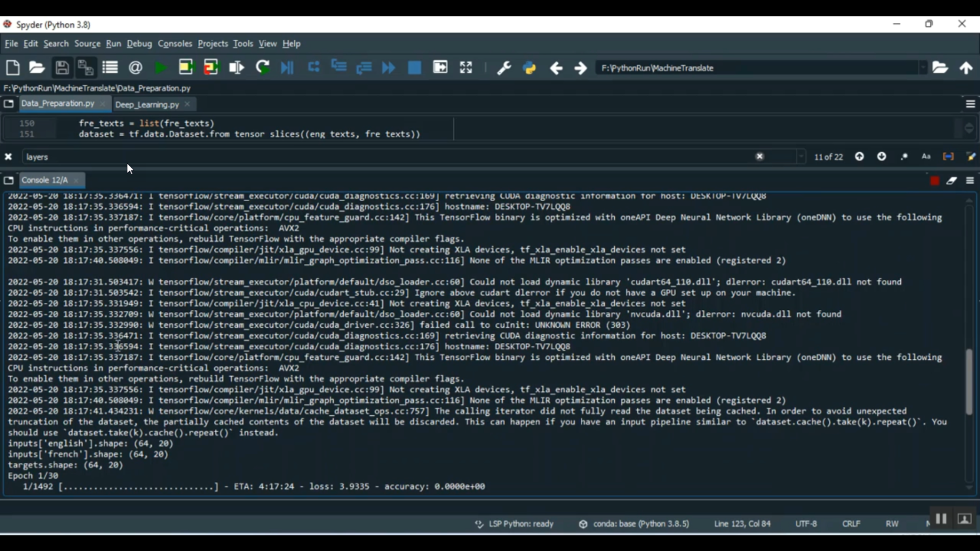Go to the next search match
Viewport: 980px width, 551px height.
tap(881, 157)
